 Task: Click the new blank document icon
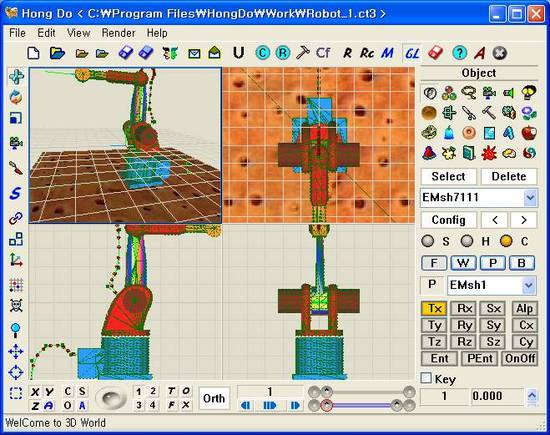coord(34,53)
